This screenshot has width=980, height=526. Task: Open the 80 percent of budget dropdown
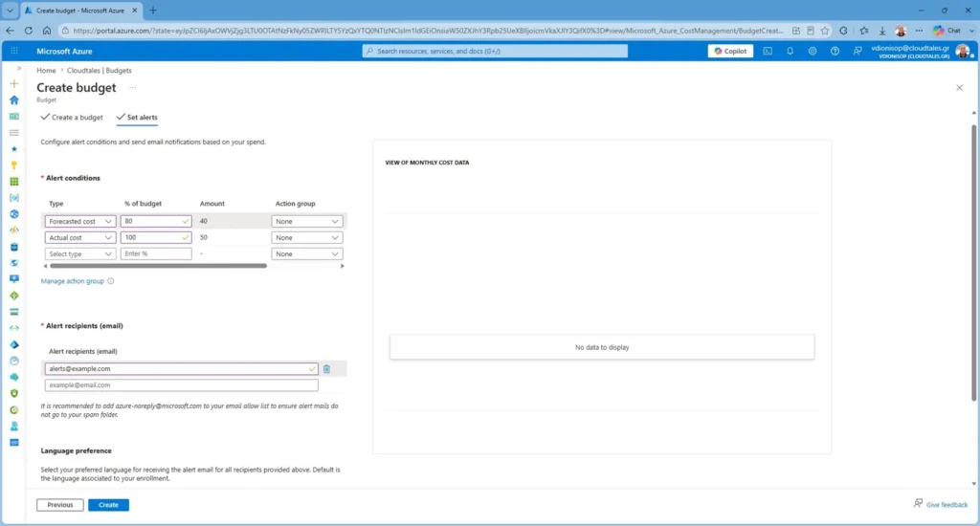(x=156, y=221)
